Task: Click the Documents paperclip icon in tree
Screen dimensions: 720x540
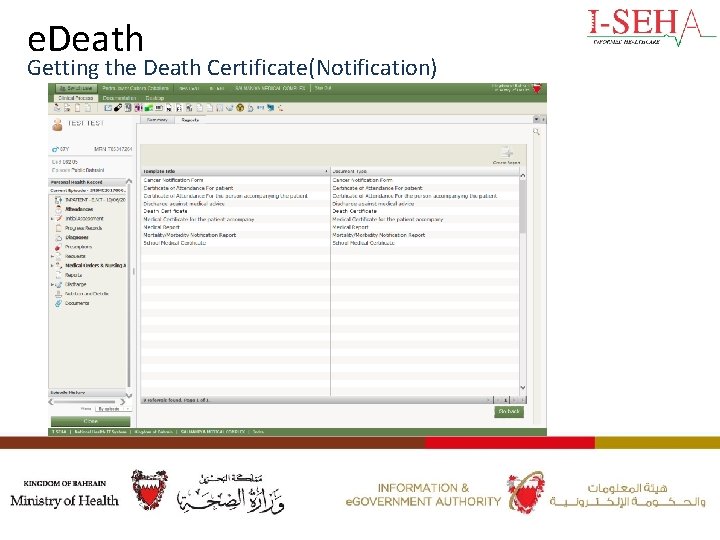Action: (58, 303)
